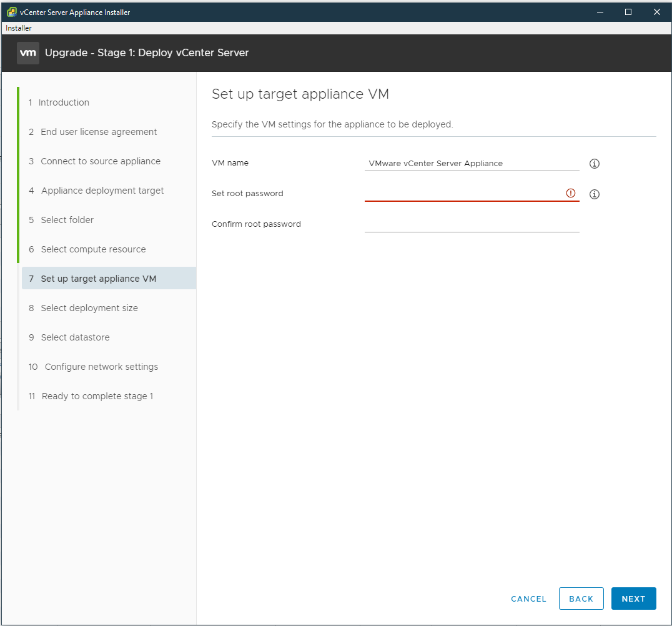Click the red error icon in password field

click(x=570, y=193)
